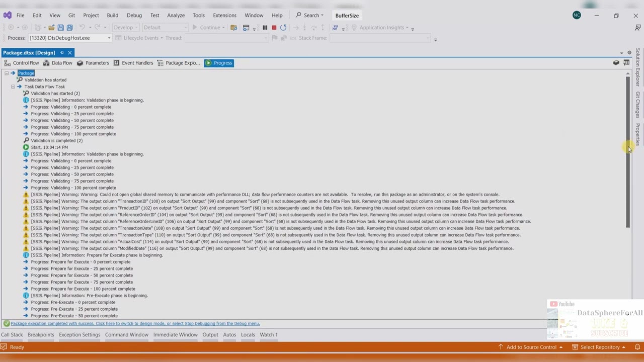The width and height of the screenshot is (644, 362).
Task: Open the Build menu
Action: click(x=112, y=16)
